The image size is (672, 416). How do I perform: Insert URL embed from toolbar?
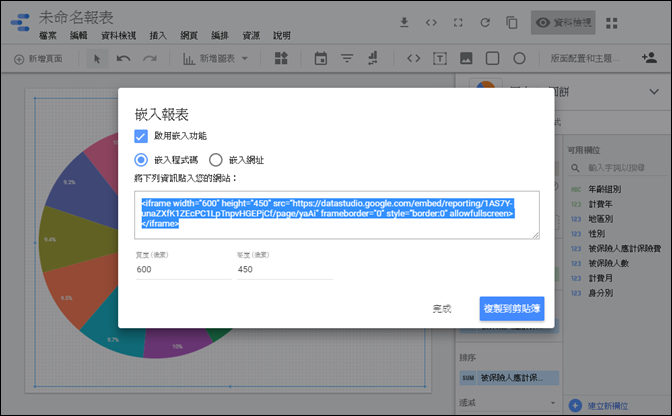(414, 58)
